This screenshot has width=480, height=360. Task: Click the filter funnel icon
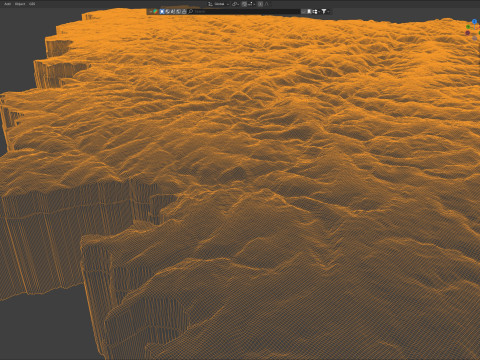pyautogui.click(x=324, y=11)
